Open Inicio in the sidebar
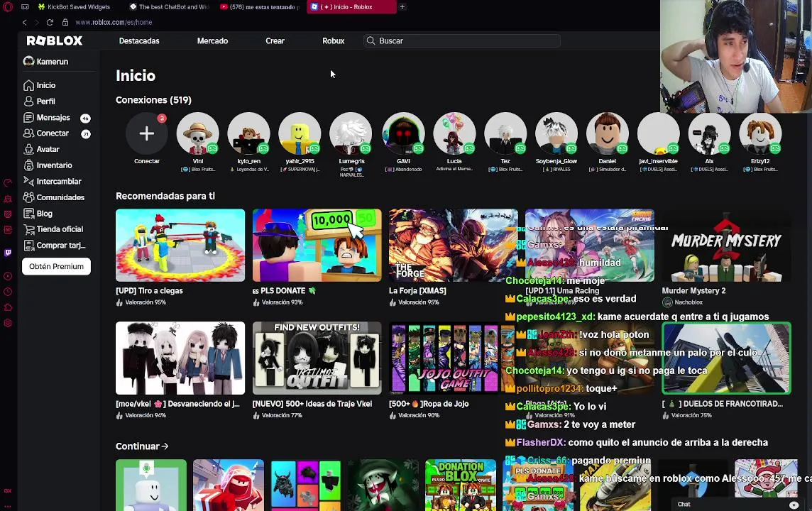Image resolution: width=812 pixels, height=511 pixels. point(39,85)
